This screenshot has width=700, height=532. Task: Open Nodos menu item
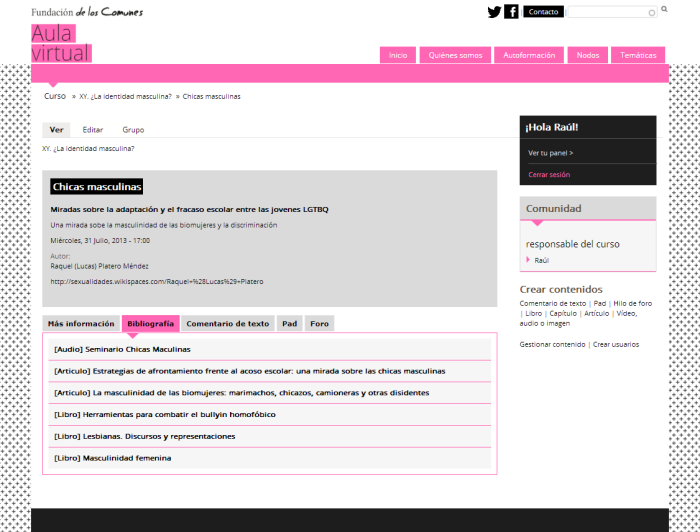coord(588,55)
